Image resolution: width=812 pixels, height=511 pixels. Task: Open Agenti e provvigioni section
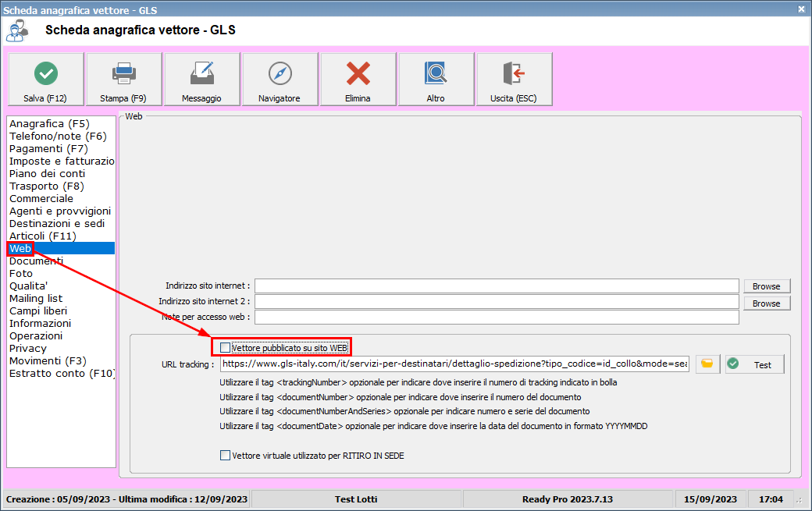click(61, 211)
